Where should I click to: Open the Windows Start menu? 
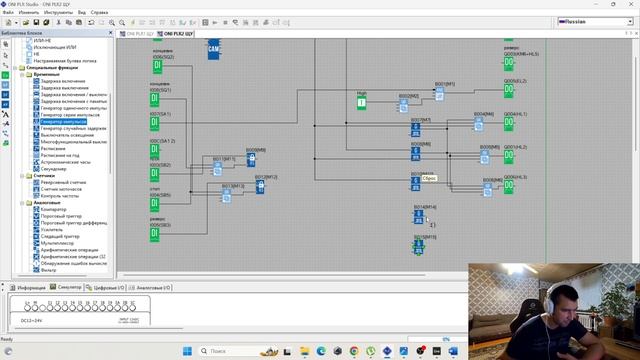point(187,351)
